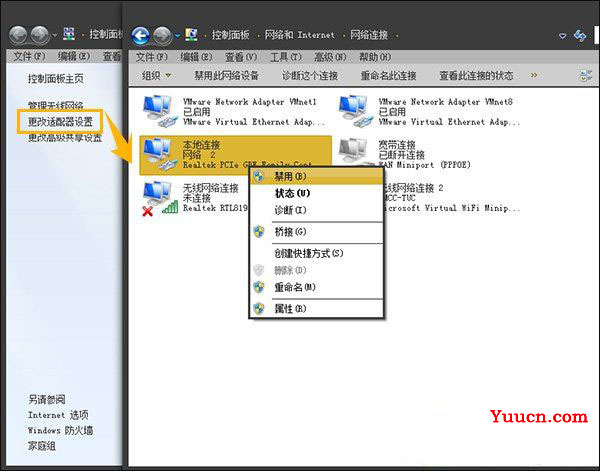This screenshot has width=600, height=471.
Task: Click 禁用此网络设备 toolbar button
Action: click(227, 75)
